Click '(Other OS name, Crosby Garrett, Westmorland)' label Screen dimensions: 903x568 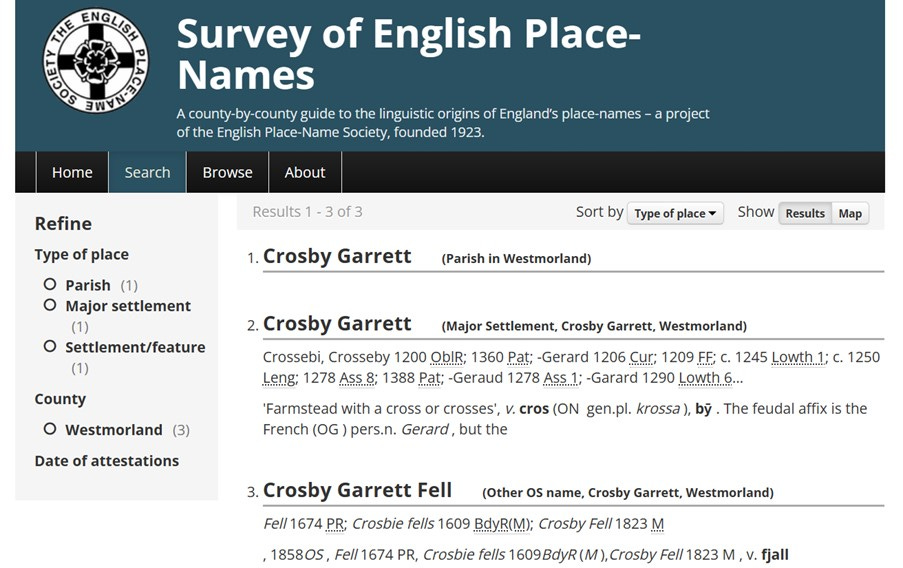click(x=628, y=493)
